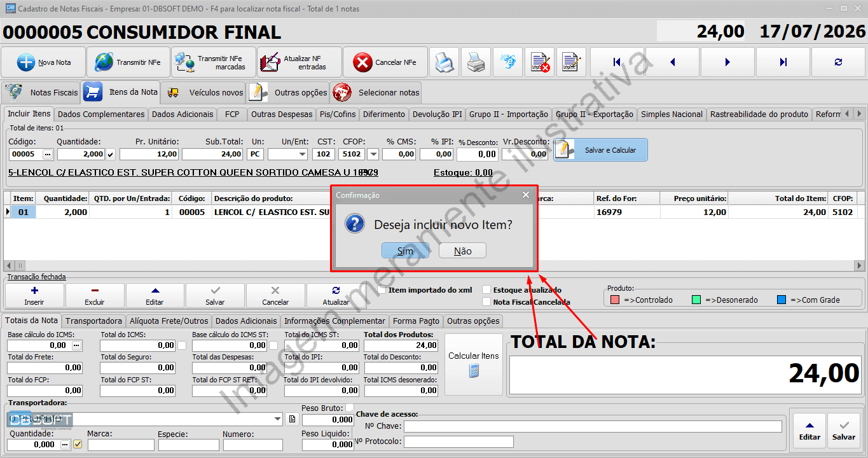Image resolution: width=868 pixels, height=458 pixels.
Task: Go to the next record
Action: coord(727,62)
